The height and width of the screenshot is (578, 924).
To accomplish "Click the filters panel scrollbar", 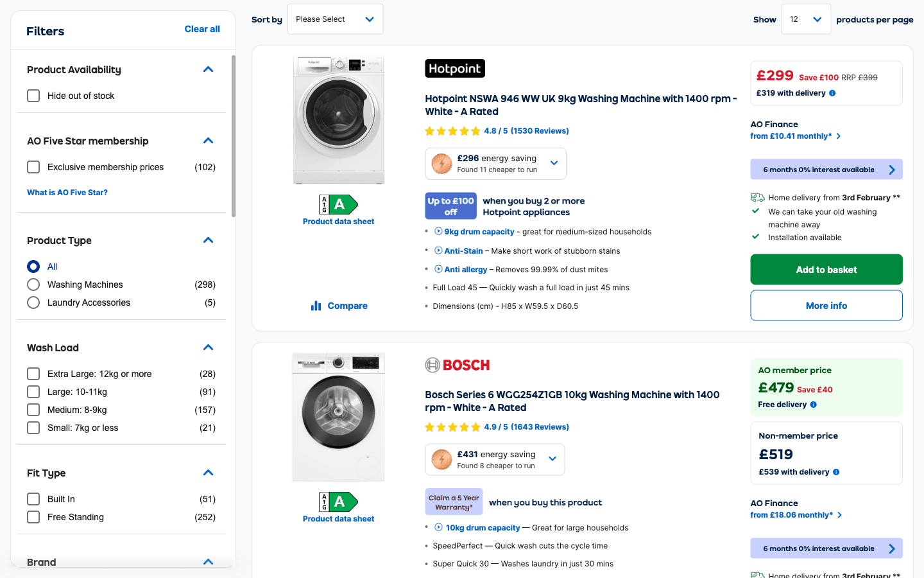I will tap(234, 136).
